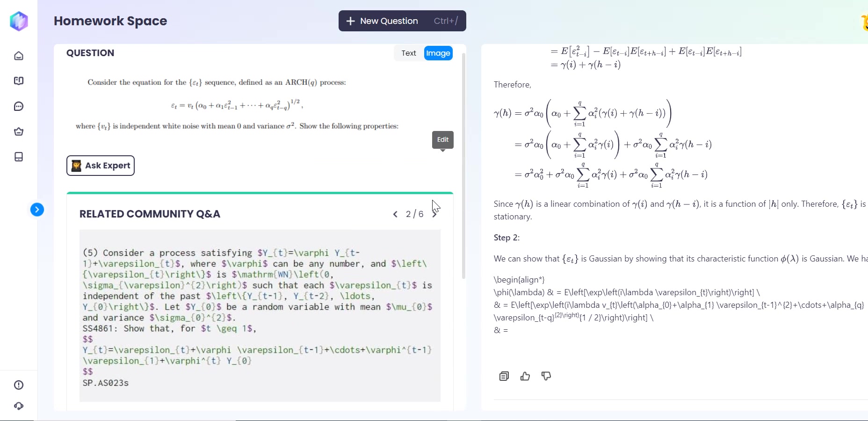Click the 'RELATED COMMUNITY Q&A' heading

pyautogui.click(x=150, y=214)
